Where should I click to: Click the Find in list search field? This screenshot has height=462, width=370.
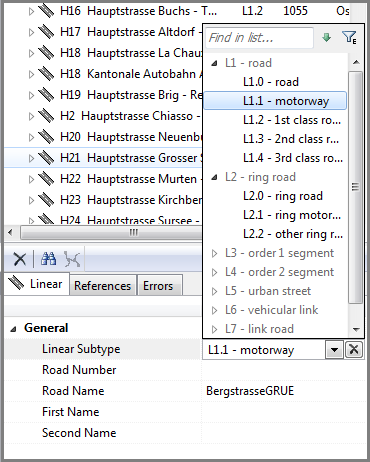259,38
